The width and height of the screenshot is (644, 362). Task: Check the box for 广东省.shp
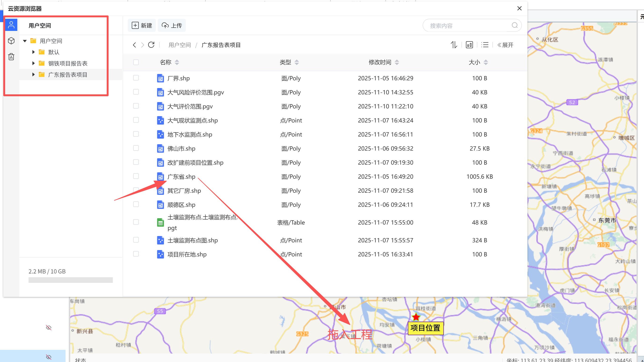136,176
